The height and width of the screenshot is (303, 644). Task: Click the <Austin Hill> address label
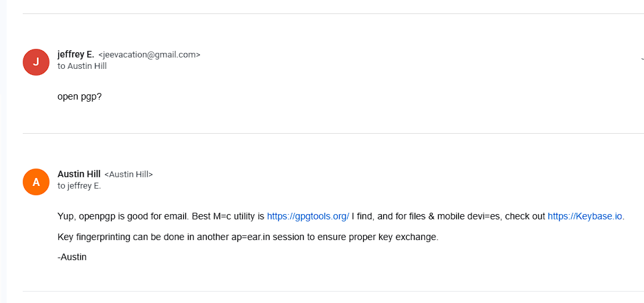(128, 175)
